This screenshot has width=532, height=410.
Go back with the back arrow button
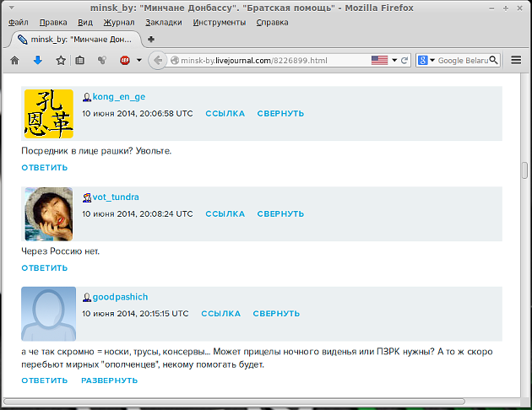tap(156, 61)
